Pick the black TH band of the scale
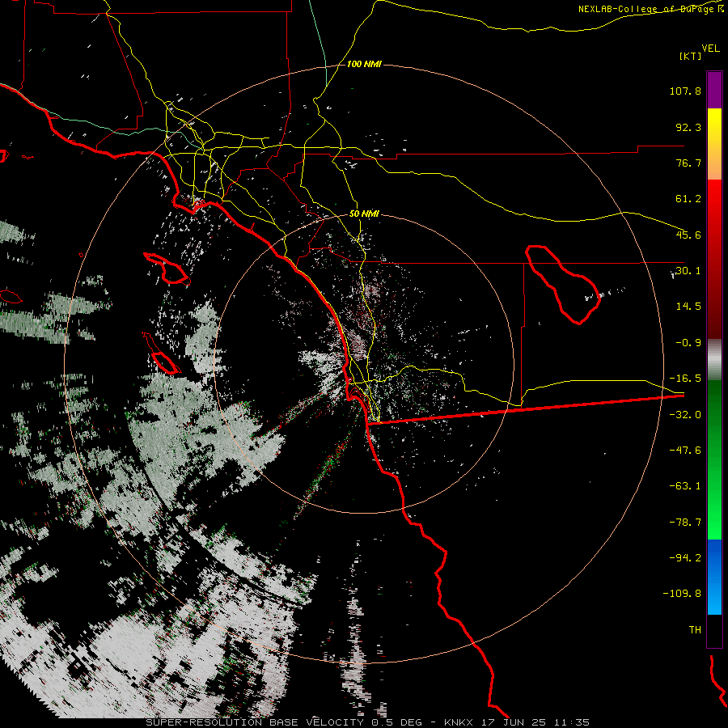728x728 pixels. [714, 631]
